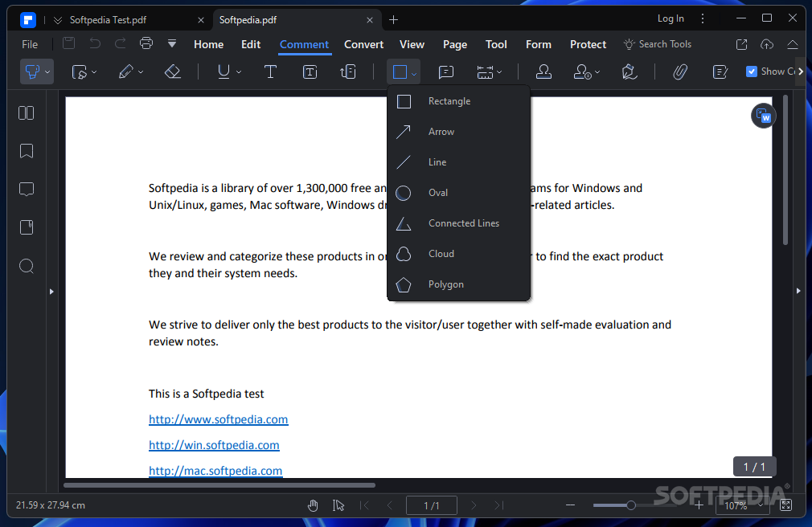This screenshot has width=812, height=527.
Task: Click the Search Tools field
Action: [658, 44]
